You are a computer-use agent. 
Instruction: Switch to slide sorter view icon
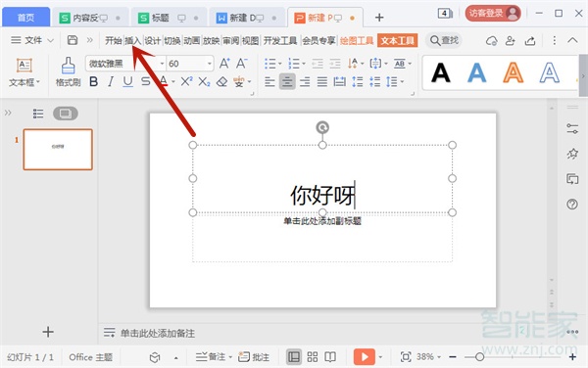click(312, 357)
